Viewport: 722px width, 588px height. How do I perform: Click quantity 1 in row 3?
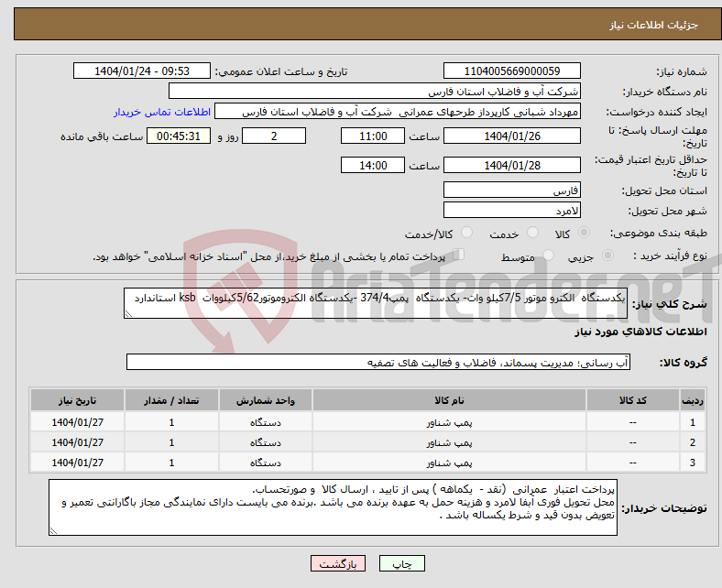[x=171, y=463]
